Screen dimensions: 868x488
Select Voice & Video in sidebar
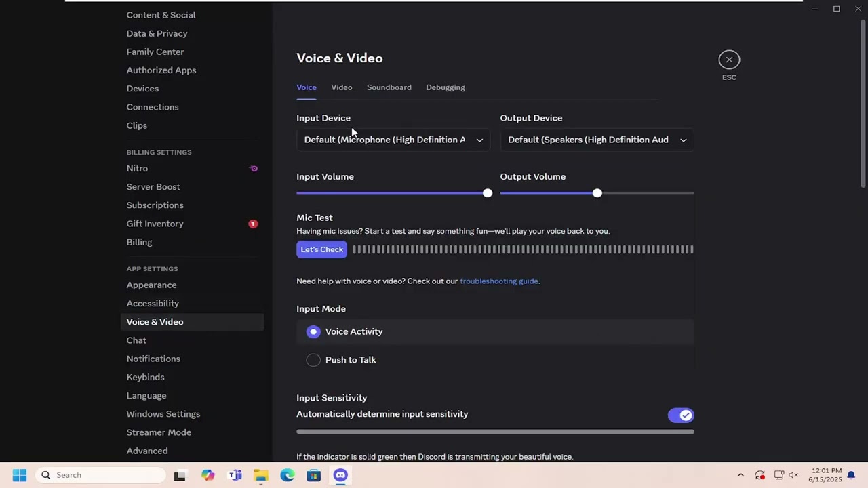tap(192, 322)
